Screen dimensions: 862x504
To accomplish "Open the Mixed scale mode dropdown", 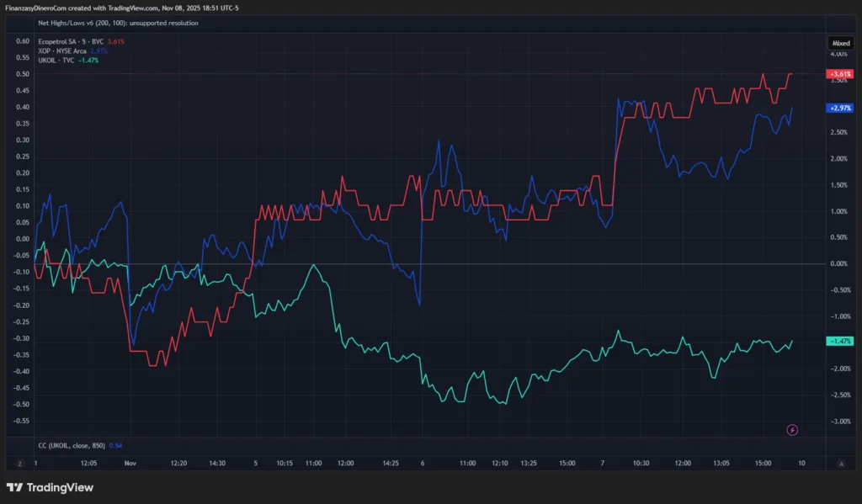I will [x=840, y=42].
